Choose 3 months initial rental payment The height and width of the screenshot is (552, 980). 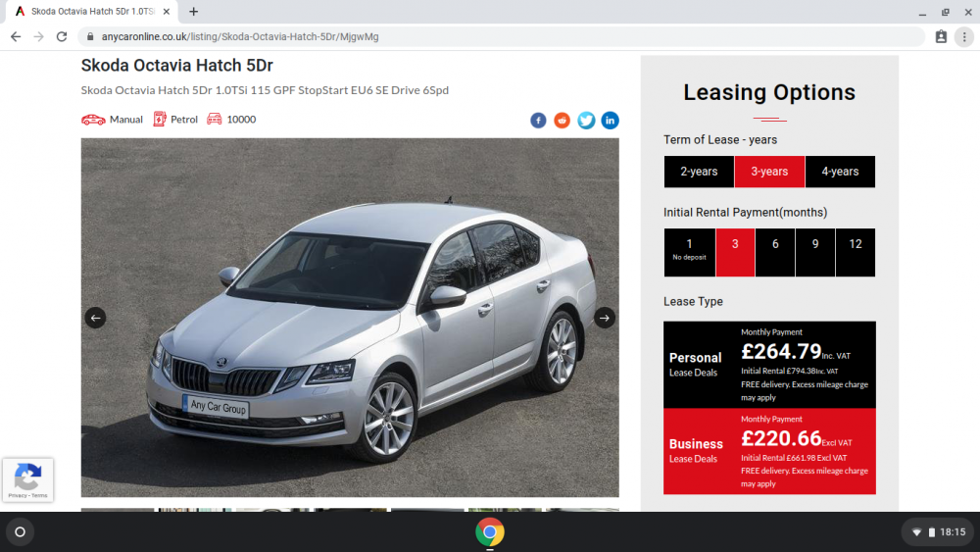(x=735, y=253)
